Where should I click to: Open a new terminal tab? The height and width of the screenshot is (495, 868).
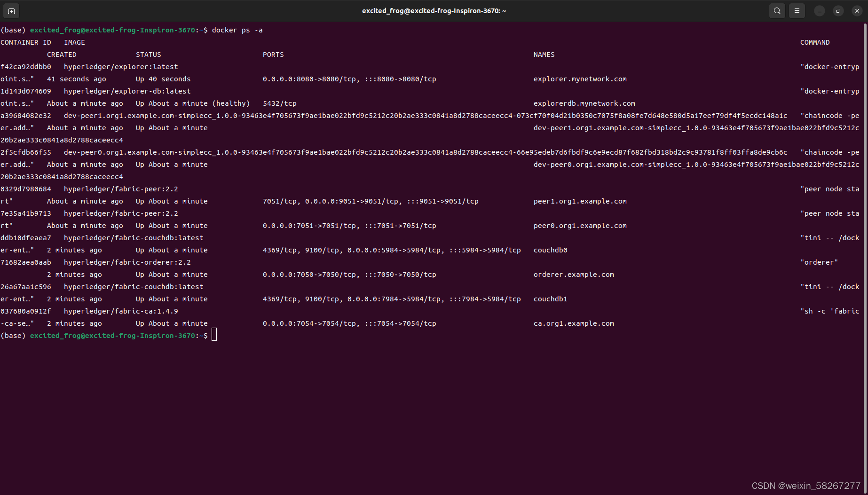(11, 11)
